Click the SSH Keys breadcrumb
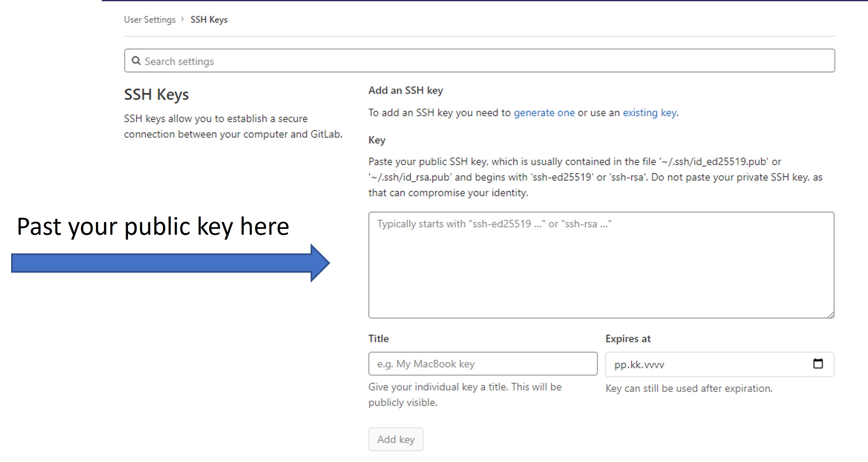Image resolution: width=868 pixels, height=462 pixels. (x=209, y=20)
